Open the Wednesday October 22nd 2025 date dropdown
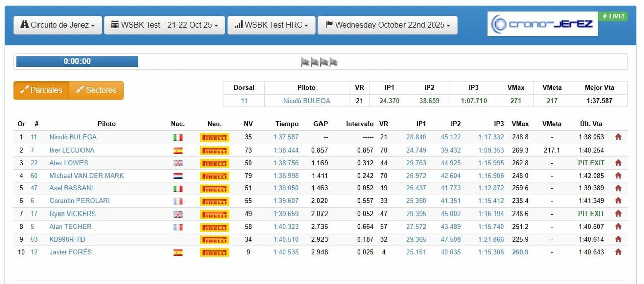The width and height of the screenshot is (644, 284). click(387, 25)
